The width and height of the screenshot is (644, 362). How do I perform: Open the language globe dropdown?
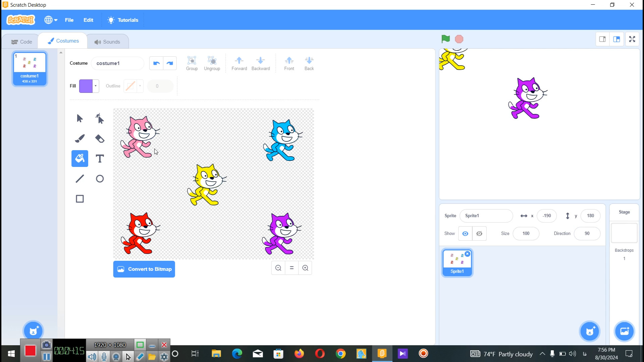(x=51, y=20)
